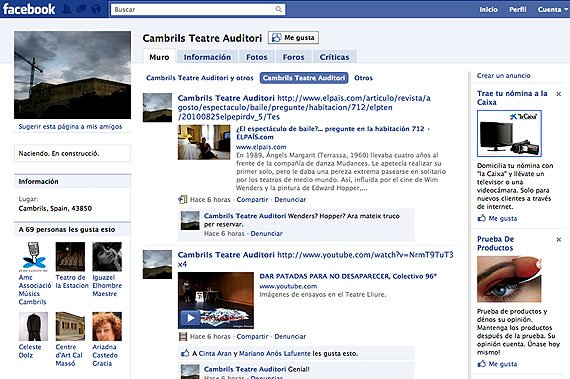570x379 pixels.
Task: Go to Perfil in the top bar
Action: (x=518, y=9)
